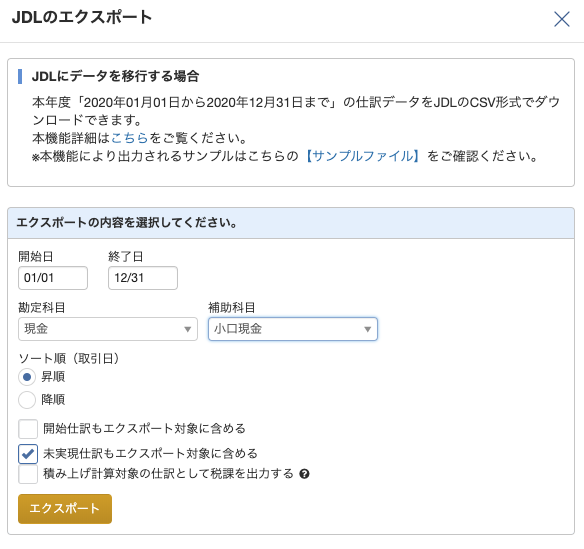Click the 未実現仕訳もエクスポート対象に含める label text

point(150,454)
